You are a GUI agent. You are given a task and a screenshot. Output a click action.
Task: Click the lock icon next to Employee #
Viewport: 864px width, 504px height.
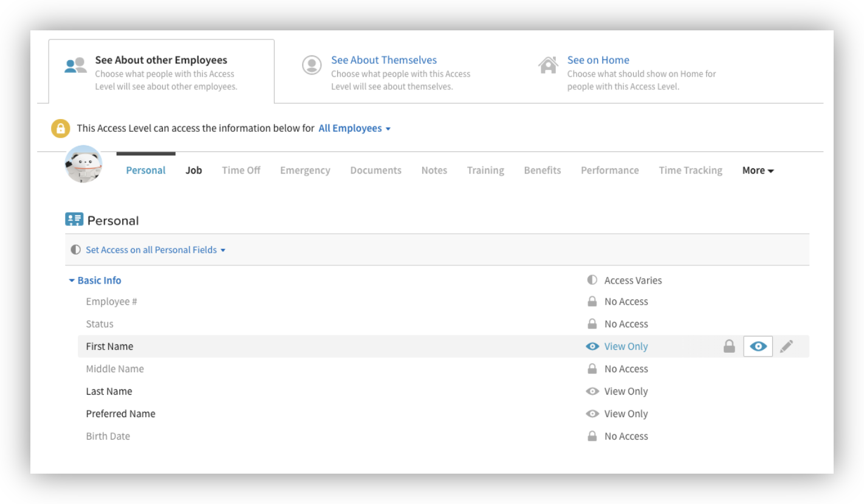tap(592, 302)
